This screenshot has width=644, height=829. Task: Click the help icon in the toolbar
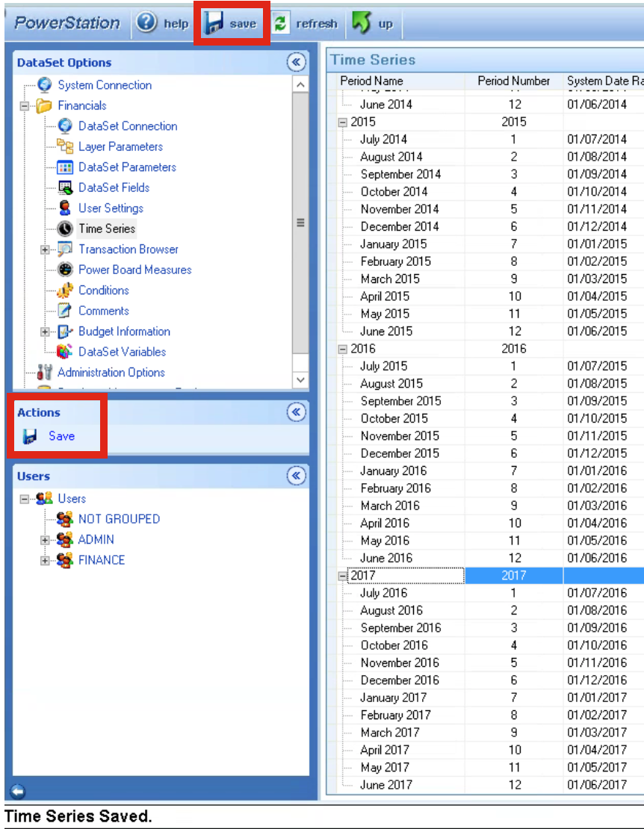146,23
